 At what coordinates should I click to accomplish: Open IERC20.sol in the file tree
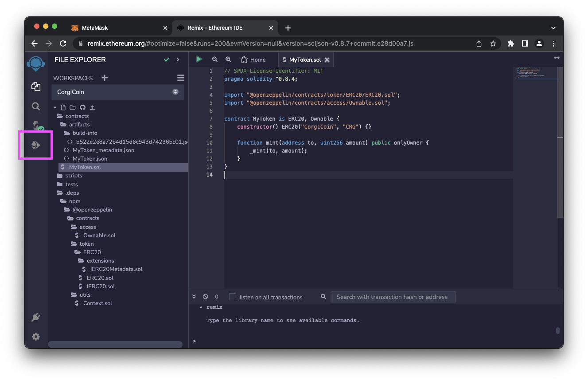pos(101,287)
